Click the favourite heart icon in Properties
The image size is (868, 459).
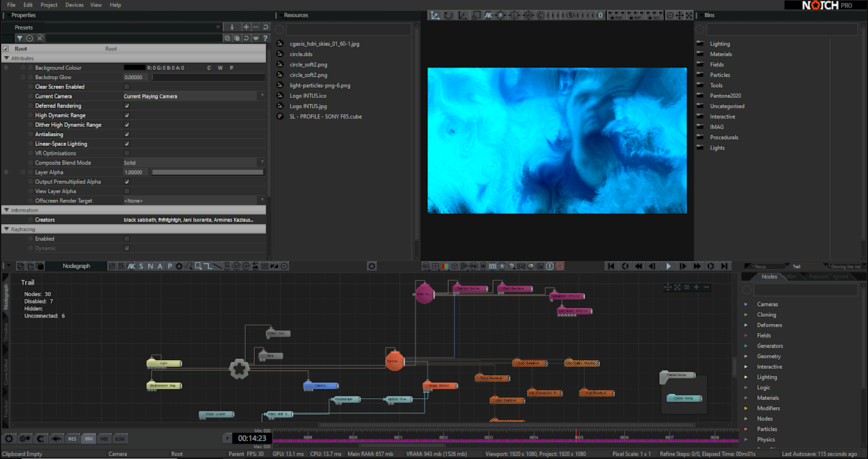click(x=256, y=38)
